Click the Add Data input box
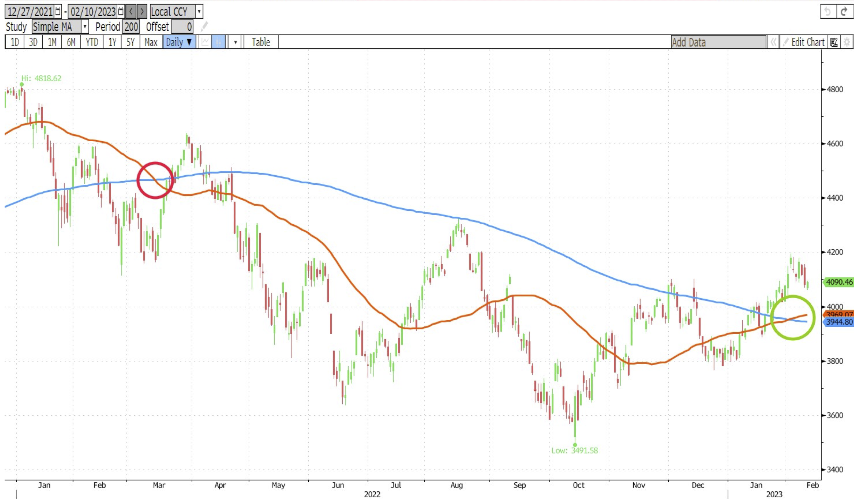The height and width of the screenshot is (499, 868). [718, 42]
